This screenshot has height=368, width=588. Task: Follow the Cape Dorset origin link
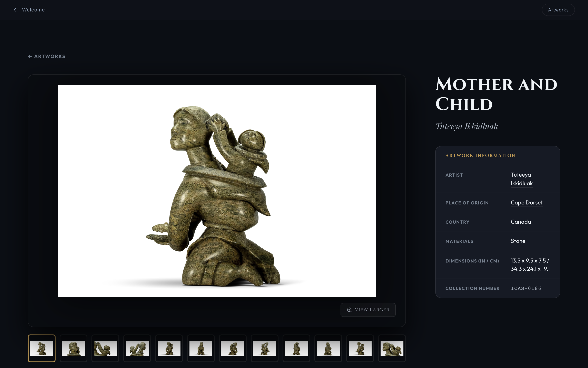tap(527, 202)
